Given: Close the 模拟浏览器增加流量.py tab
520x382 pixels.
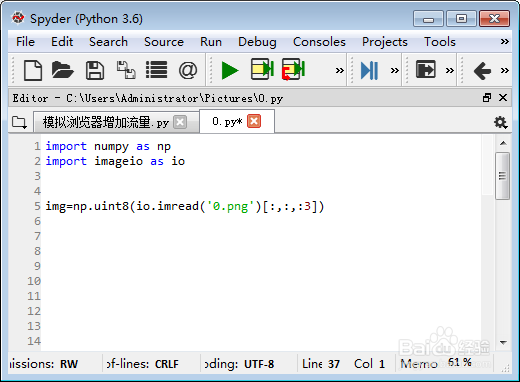Looking at the screenshot, I should coord(180,122).
